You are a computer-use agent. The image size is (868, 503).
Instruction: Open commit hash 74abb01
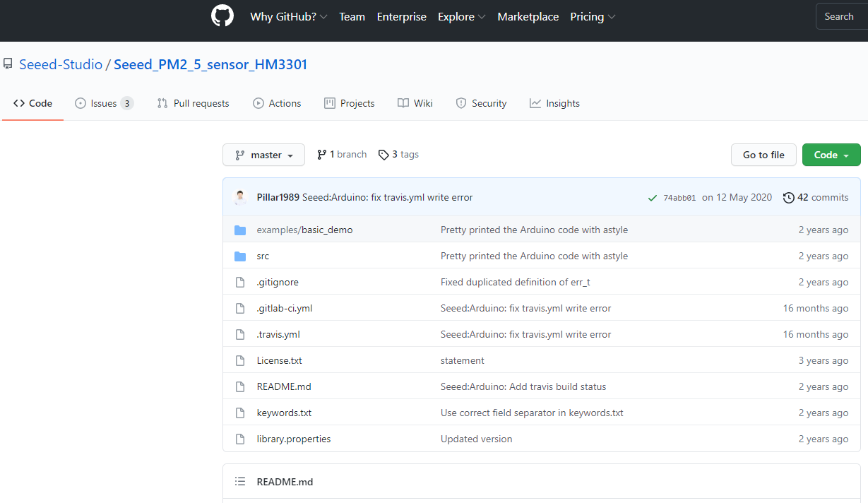click(679, 198)
